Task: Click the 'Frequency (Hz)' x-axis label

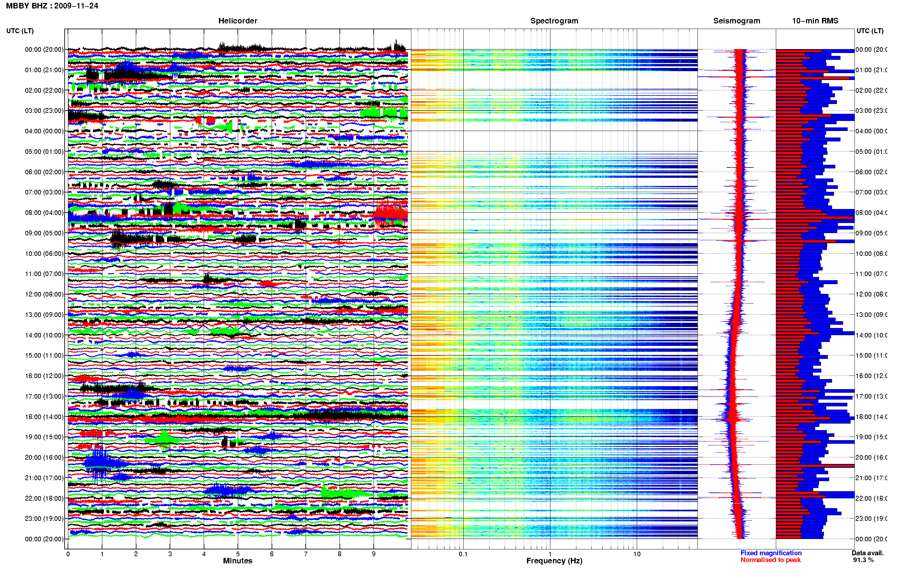Action: pos(554,561)
